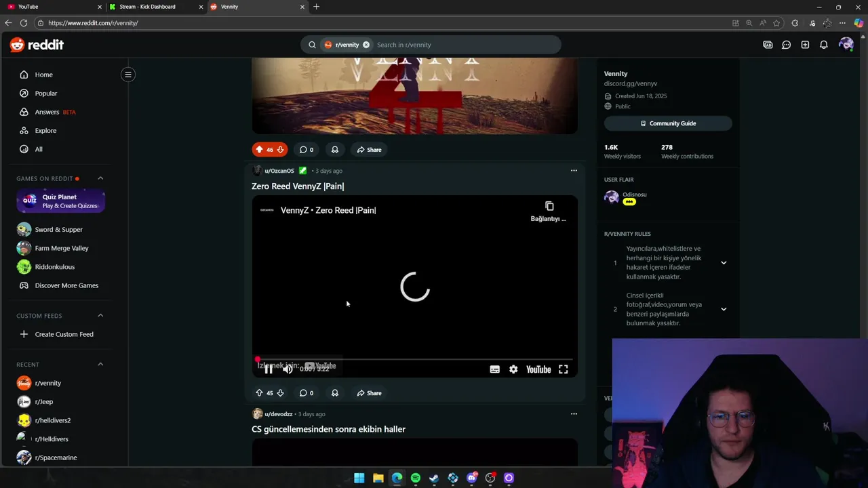
Task: Enter fullscreen on the YouTube player
Action: pos(563,369)
